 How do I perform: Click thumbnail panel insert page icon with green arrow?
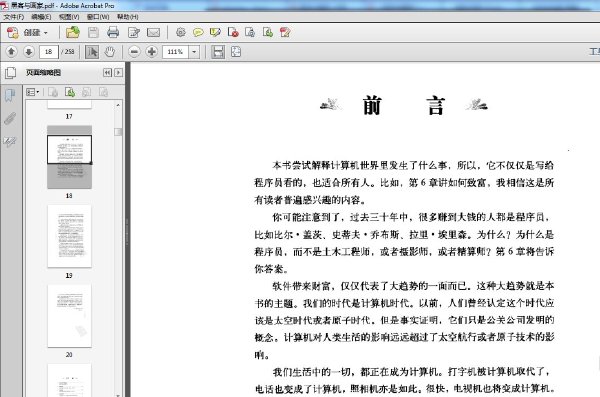click(70, 92)
